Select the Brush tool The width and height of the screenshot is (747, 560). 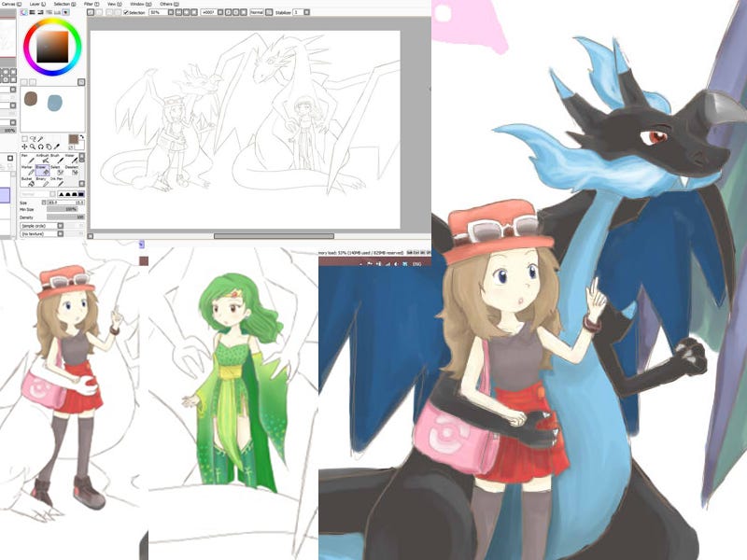[57, 160]
